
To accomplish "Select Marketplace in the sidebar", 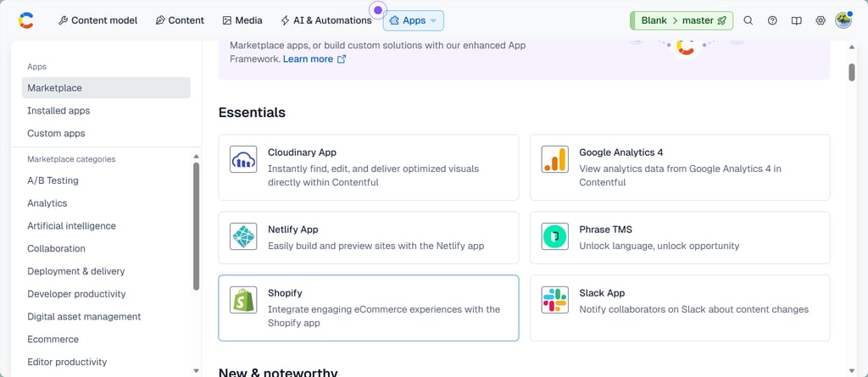I will click(x=106, y=88).
